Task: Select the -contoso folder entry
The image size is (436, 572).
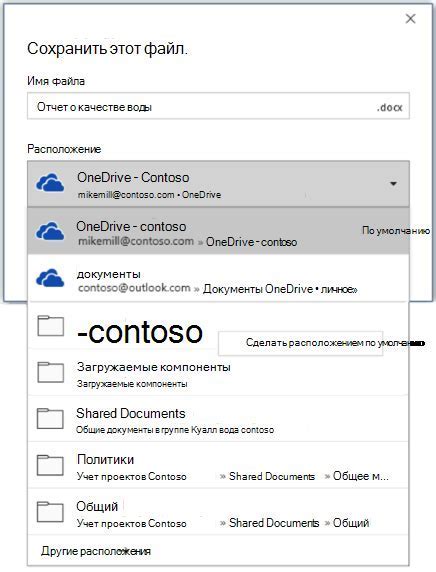Action: click(x=123, y=326)
